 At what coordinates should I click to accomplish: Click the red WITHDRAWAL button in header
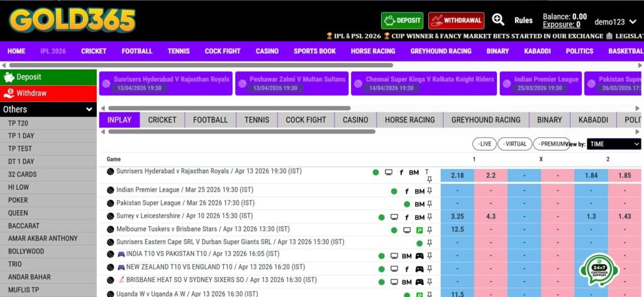click(457, 21)
